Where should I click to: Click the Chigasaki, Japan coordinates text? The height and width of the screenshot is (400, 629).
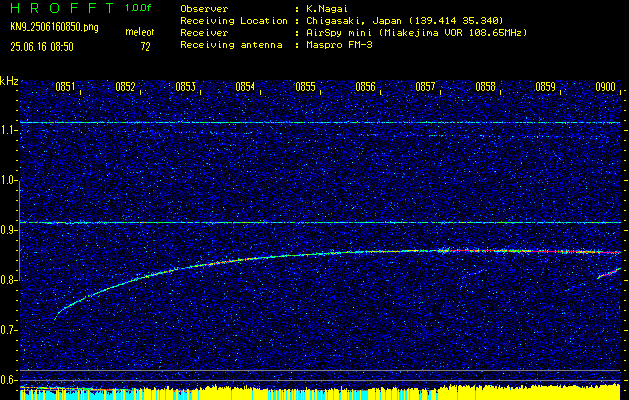point(405,20)
